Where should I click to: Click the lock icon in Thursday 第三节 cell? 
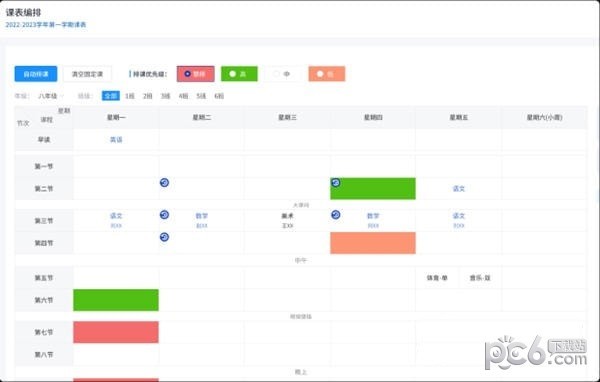click(336, 215)
